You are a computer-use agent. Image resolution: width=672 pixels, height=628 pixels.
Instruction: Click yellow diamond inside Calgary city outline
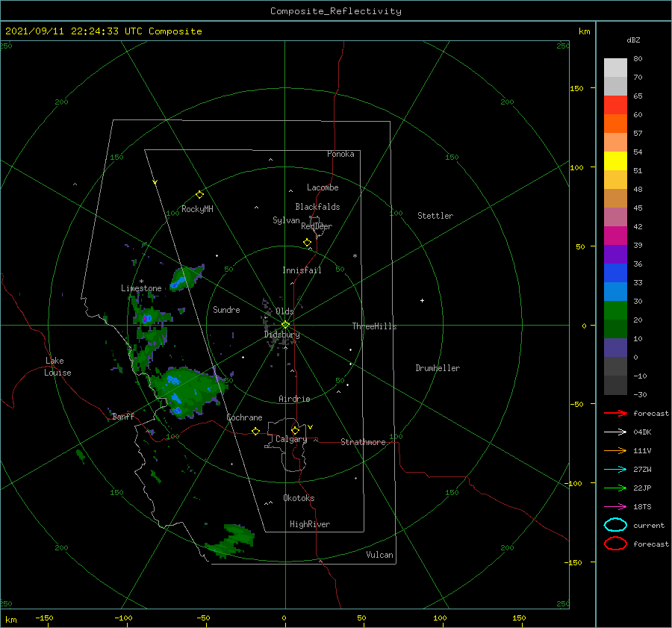tap(295, 430)
